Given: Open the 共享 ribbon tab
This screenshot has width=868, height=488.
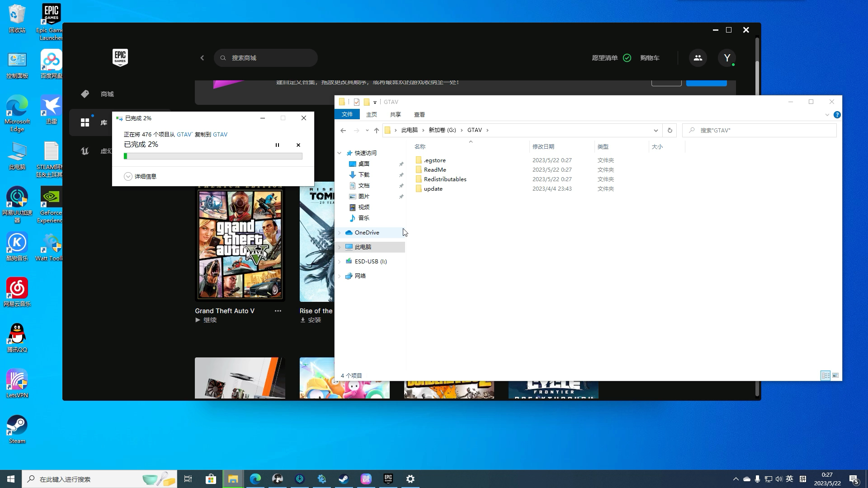Looking at the screenshot, I should pos(395,115).
